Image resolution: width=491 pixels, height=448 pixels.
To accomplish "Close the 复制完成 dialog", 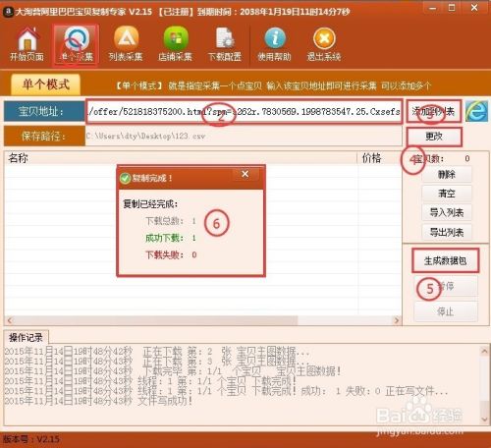I will tap(245, 174).
